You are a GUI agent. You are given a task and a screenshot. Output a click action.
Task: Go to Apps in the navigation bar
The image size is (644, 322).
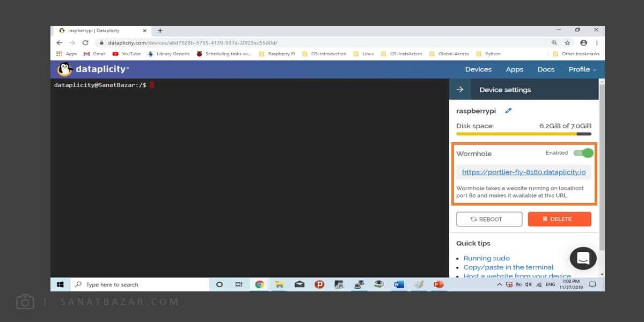(x=515, y=69)
